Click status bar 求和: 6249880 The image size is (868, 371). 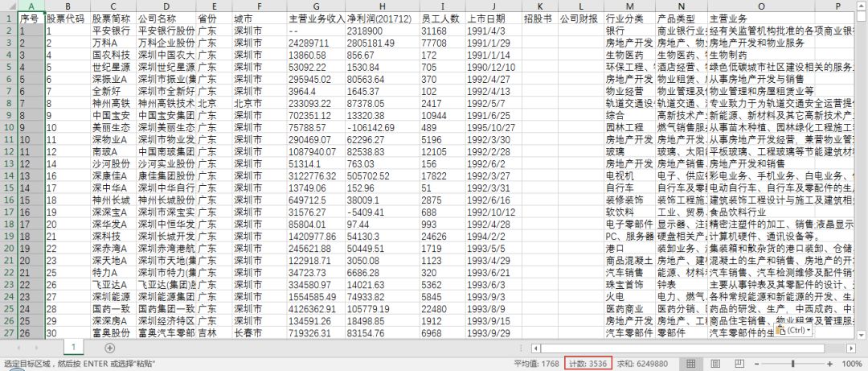click(643, 365)
